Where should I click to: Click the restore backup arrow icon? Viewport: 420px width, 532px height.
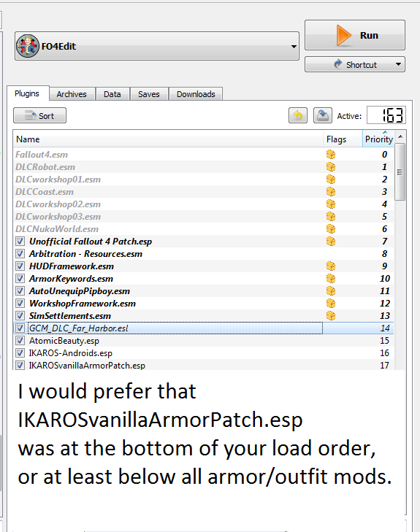coord(298,116)
